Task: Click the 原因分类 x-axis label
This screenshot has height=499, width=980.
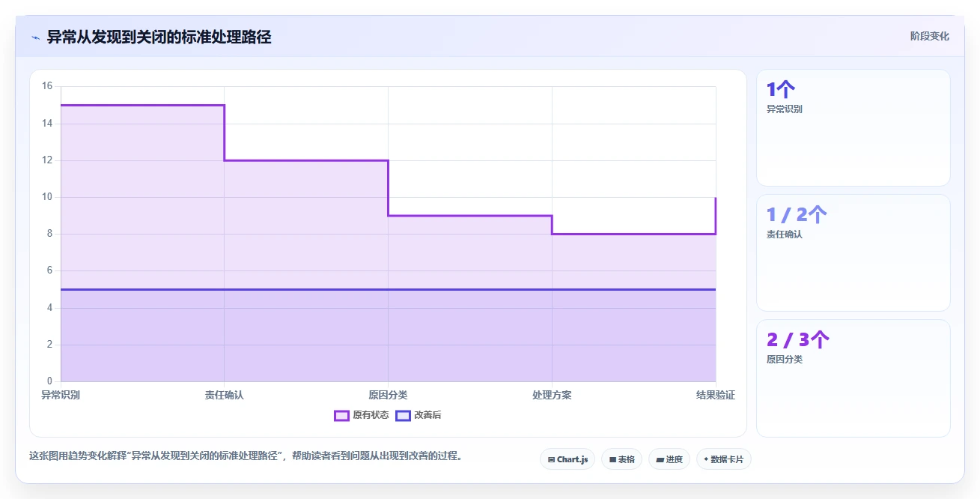Action: click(x=388, y=395)
